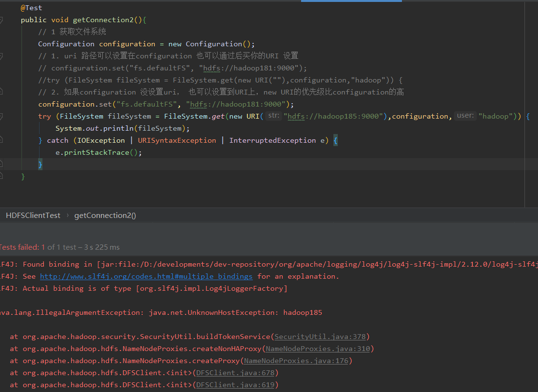
Task: Select the HDFSClientTest breadcrumb
Action: 33,216
